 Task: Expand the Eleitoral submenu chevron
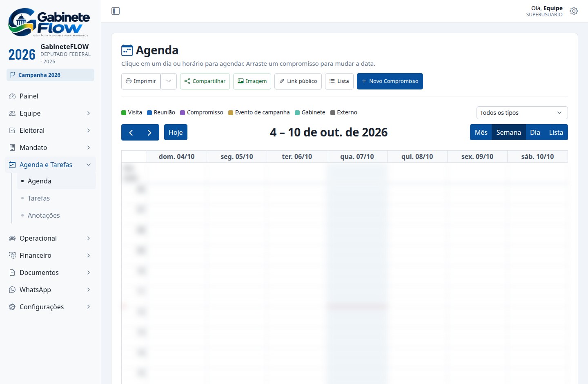click(89, 130)
